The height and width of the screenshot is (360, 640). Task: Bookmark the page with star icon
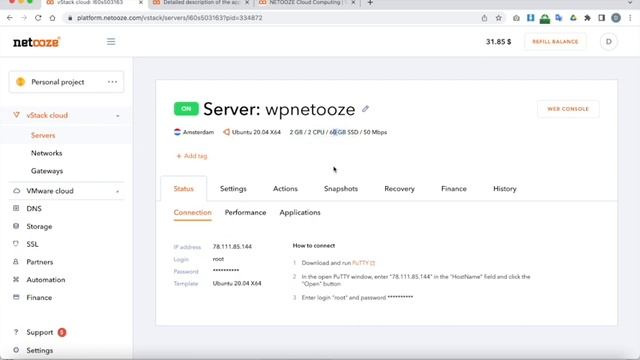pos(498,18)
